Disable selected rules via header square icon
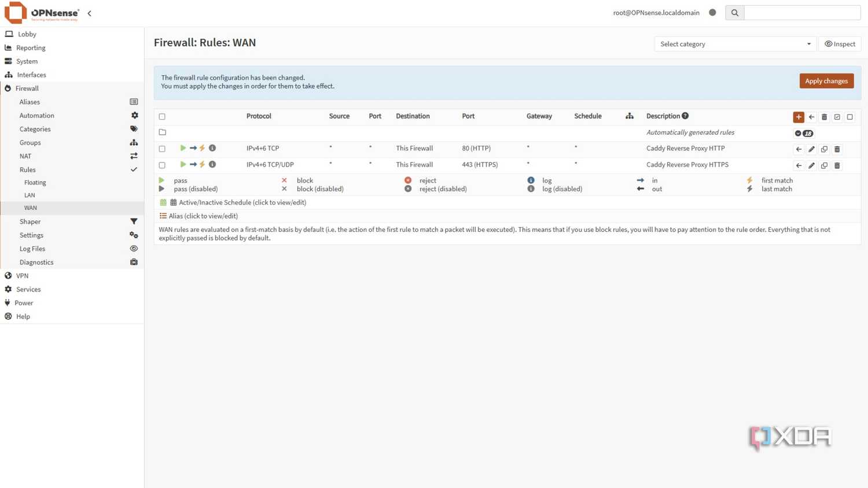868x488 pixels. tap(849, 117)
